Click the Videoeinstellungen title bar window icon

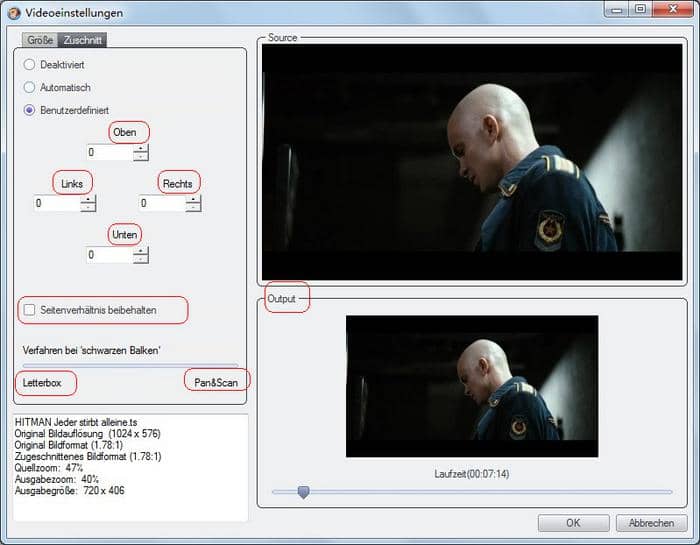pyautogui.click(x=13, y=12)
